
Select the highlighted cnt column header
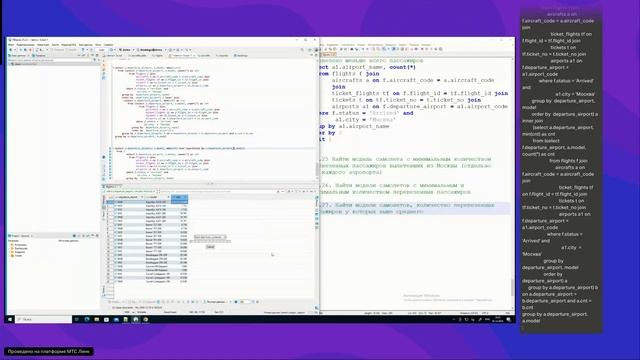click(x=179, y=198)
